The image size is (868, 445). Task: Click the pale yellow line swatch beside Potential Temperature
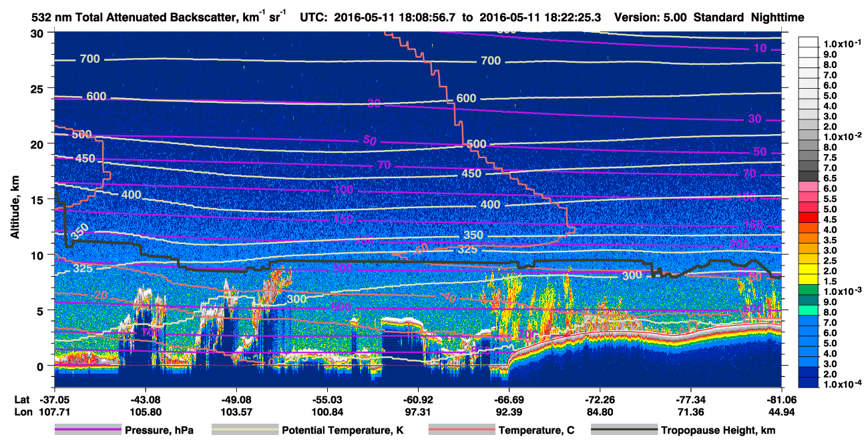click(245, 429)
